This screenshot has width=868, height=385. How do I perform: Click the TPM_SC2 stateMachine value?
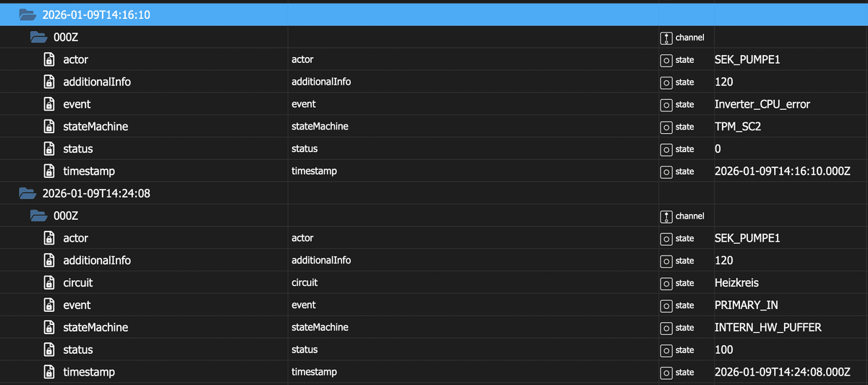(x=738, y=127)
